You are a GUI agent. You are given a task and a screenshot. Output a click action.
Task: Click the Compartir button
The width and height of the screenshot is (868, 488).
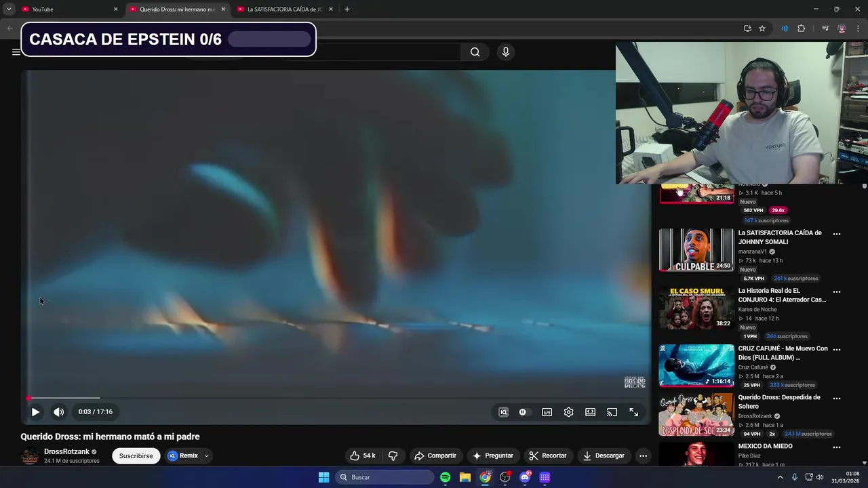pos(435,455)
